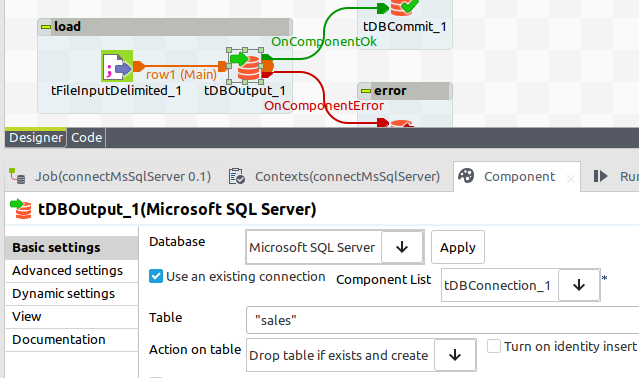Open the Component List dropdown arrow

click(x=579, y=285)
